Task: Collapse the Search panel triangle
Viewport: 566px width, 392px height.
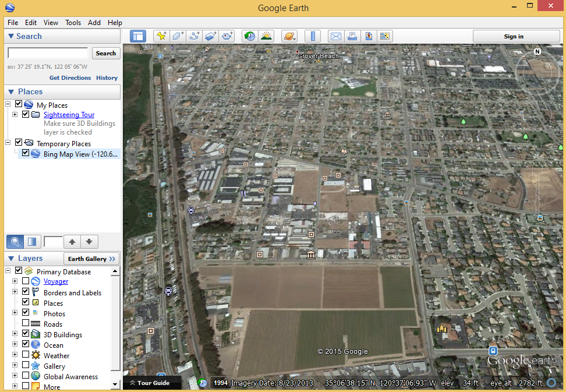Action: pyautogui.click(x=11, y=36)
